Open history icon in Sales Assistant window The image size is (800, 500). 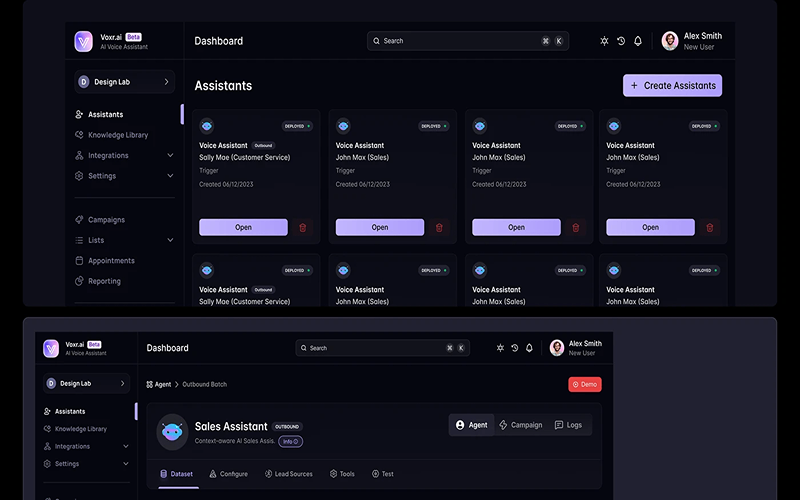[515, 348]
